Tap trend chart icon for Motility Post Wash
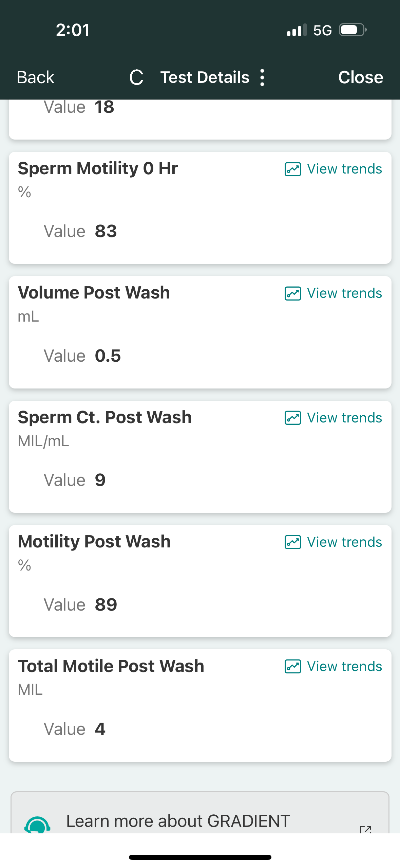 [x=292, y=542]
